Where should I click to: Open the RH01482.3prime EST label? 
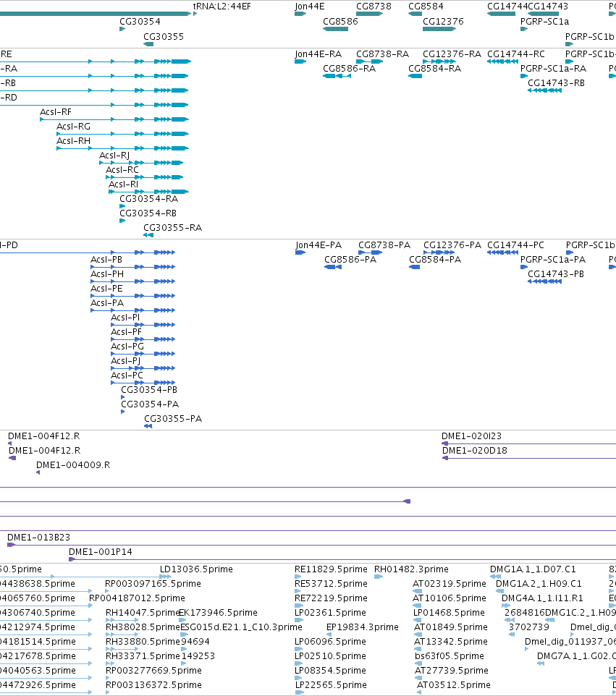(x=411, y=569)
